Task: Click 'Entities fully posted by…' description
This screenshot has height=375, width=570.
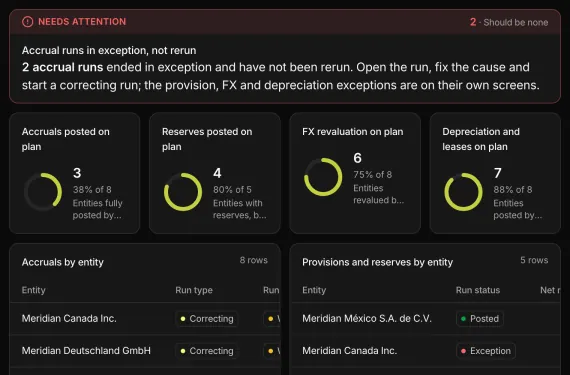Action: [97, 209]
